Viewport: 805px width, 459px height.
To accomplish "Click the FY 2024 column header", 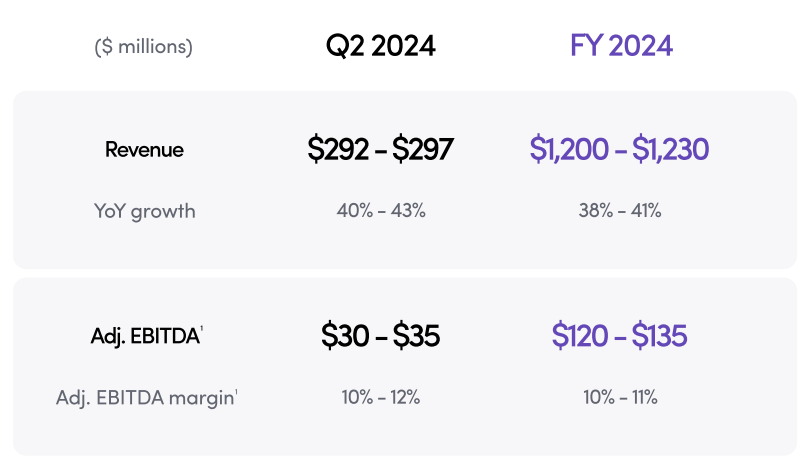I will [x=620, y=46].
